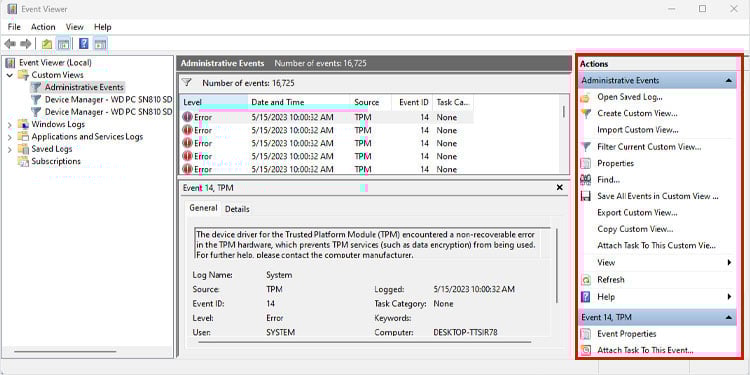Click Create Custom View link
This screenshot has width=750, height=375.
click(637, 113)
